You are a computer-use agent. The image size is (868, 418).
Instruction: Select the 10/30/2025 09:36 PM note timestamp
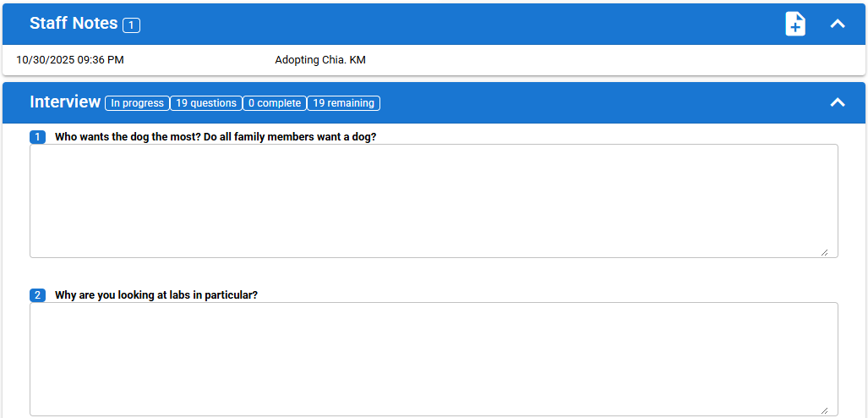click(x=70, y=60)
